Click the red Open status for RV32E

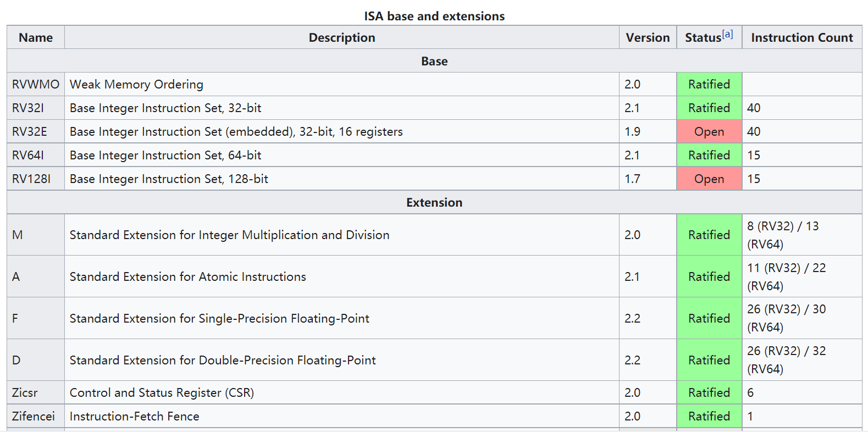point(709,132)
